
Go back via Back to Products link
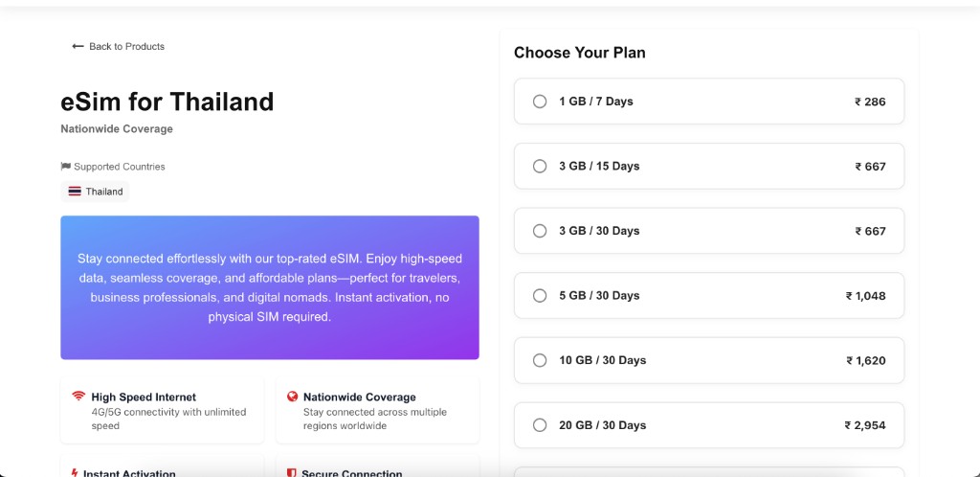pos(118,46)
